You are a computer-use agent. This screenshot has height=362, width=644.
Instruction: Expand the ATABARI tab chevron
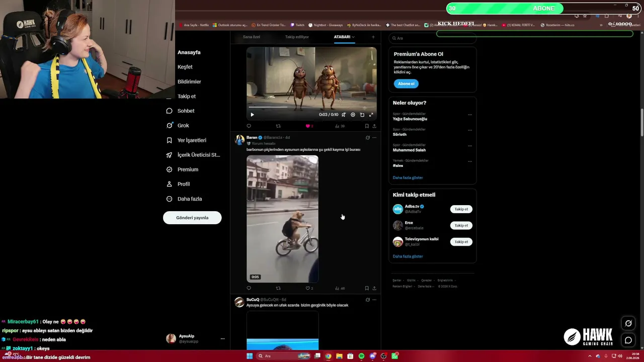(x=353, y=37)
